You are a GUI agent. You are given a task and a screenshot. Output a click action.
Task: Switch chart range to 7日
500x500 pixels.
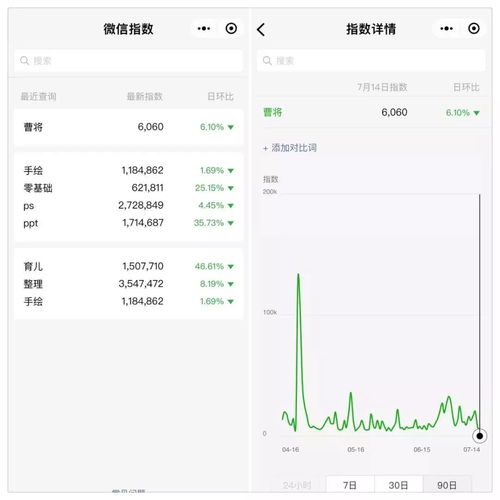coord(350,485)
